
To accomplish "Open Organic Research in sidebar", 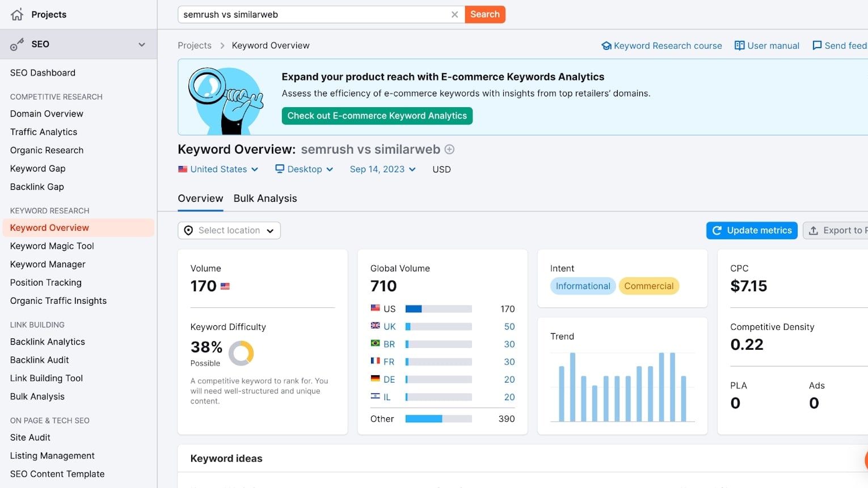I will pos(47,150).
